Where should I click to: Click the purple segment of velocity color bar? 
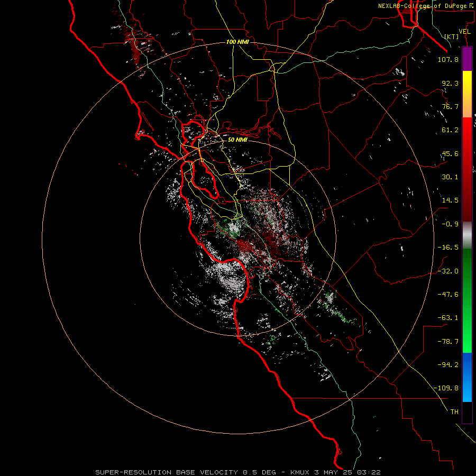(467, 59)
